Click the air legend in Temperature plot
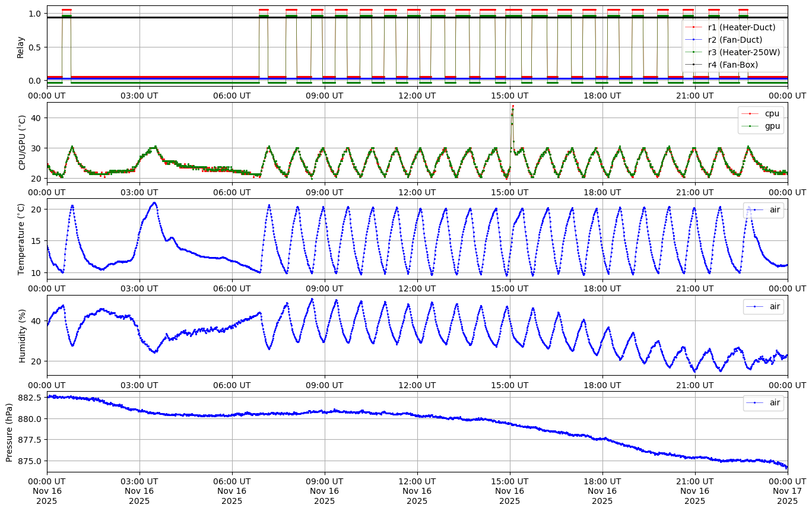 click(769, 210)
